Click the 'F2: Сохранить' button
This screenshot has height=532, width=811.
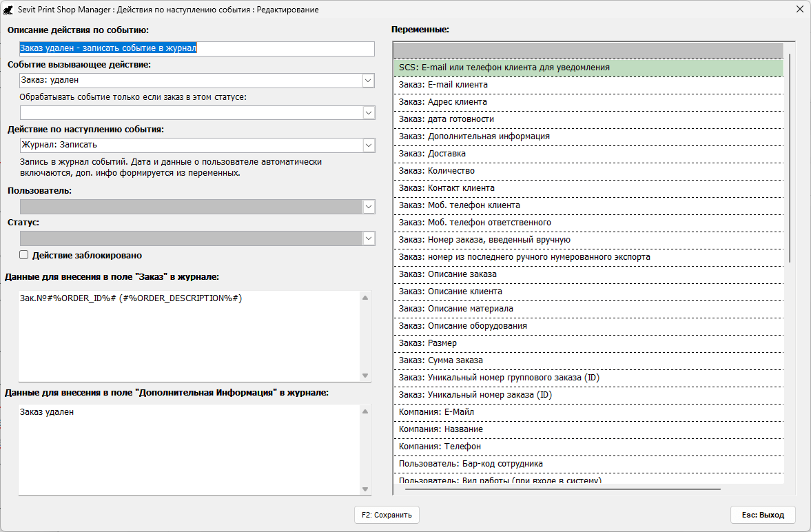tap(387, 515)
